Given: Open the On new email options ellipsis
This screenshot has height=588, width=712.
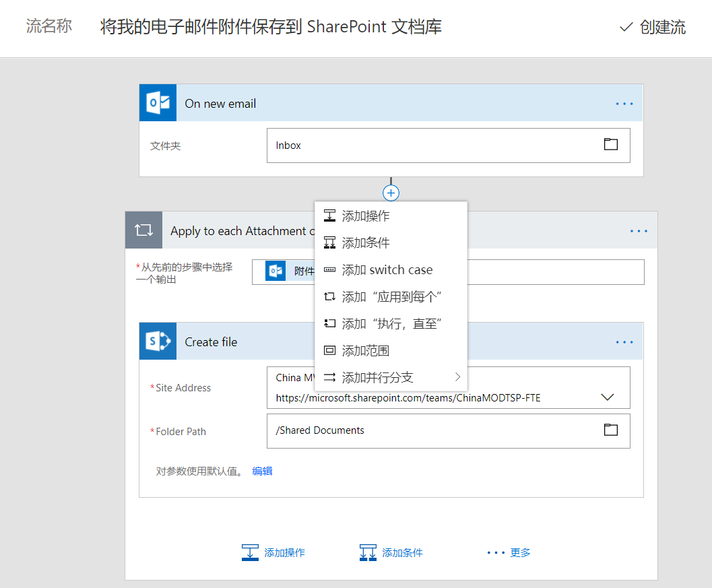Looking at the screenshot, I should (x=624, y=104).
